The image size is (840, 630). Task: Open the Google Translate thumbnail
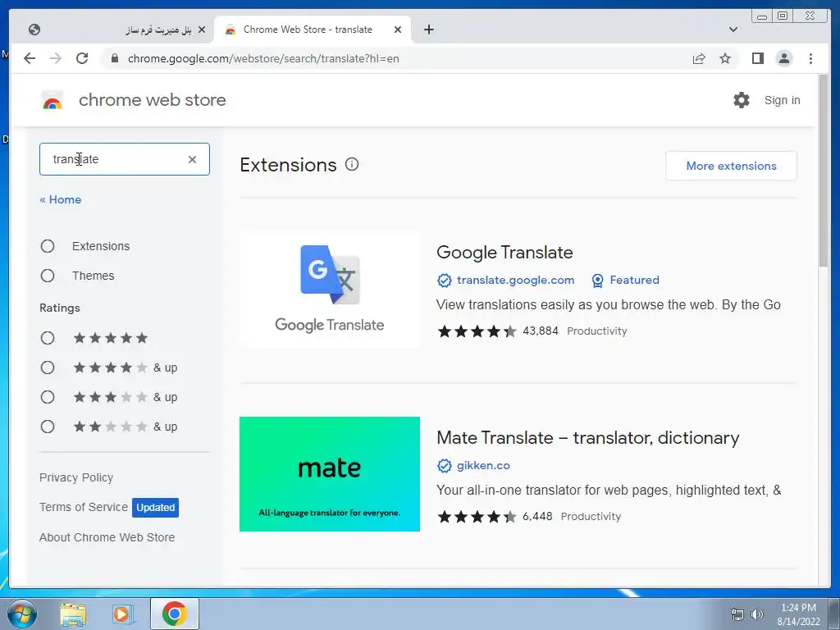coord(330,289)
